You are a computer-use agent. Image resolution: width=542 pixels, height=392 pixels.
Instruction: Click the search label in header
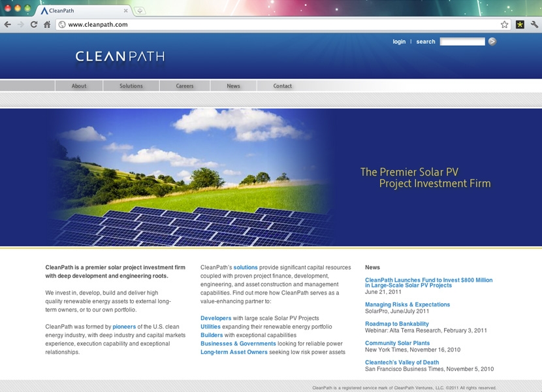[x=426, y=42]
